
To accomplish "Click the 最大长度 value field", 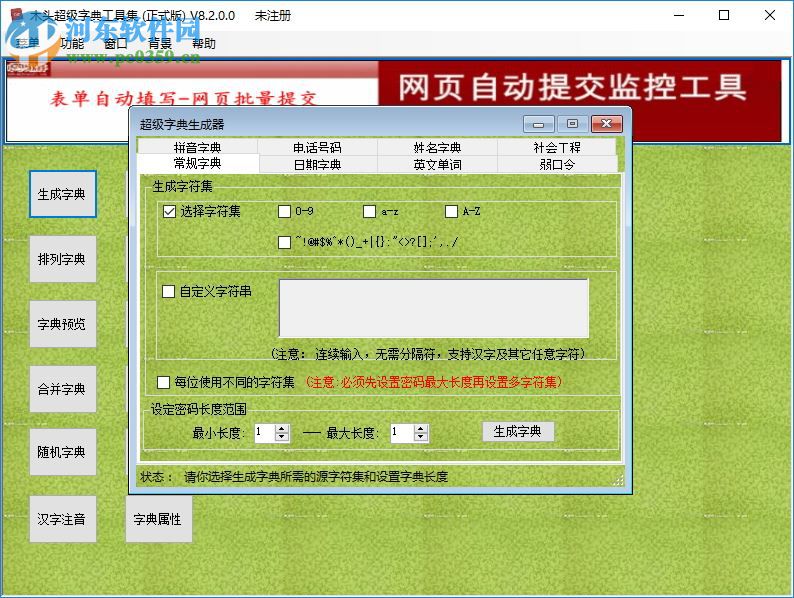I will (x=403, y=433).
